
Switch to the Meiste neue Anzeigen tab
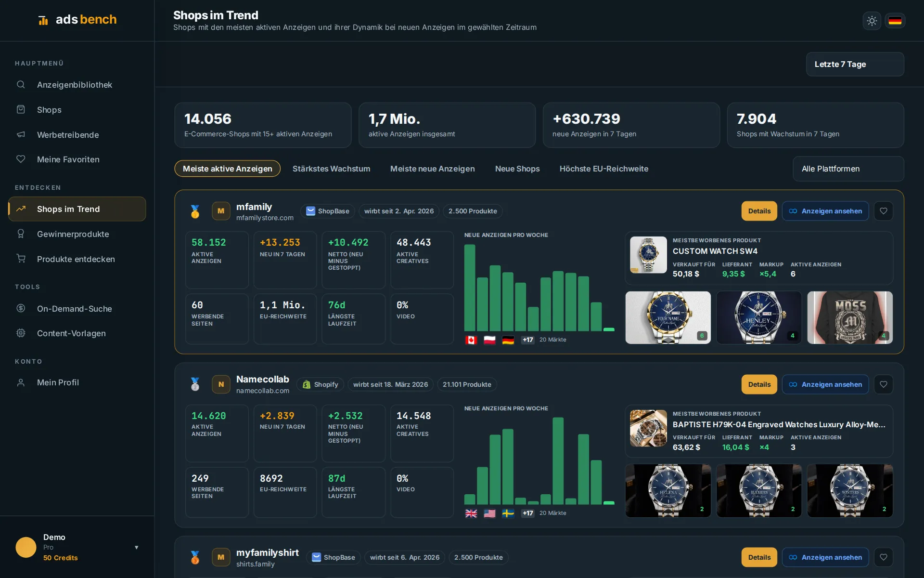tap(432, 169)
